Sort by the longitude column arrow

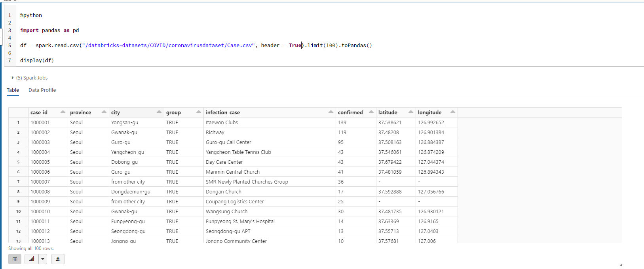pos(452,112)
